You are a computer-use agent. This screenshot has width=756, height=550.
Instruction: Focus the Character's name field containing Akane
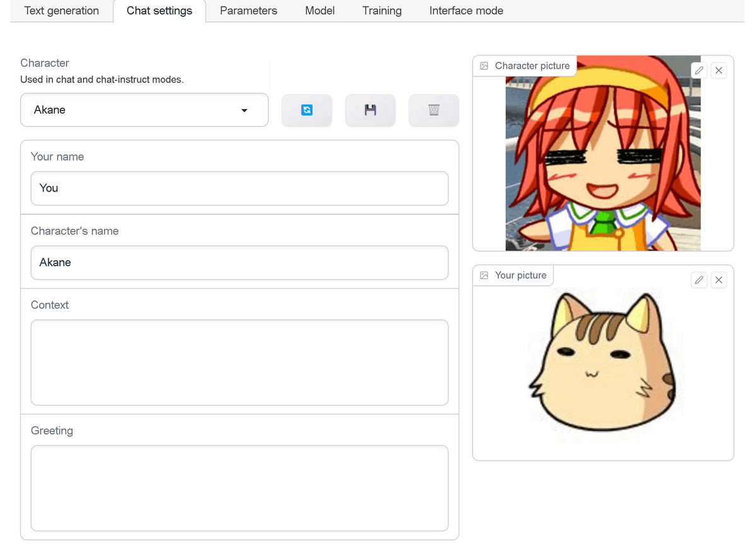pyautogui.click(x=239, y=263)
